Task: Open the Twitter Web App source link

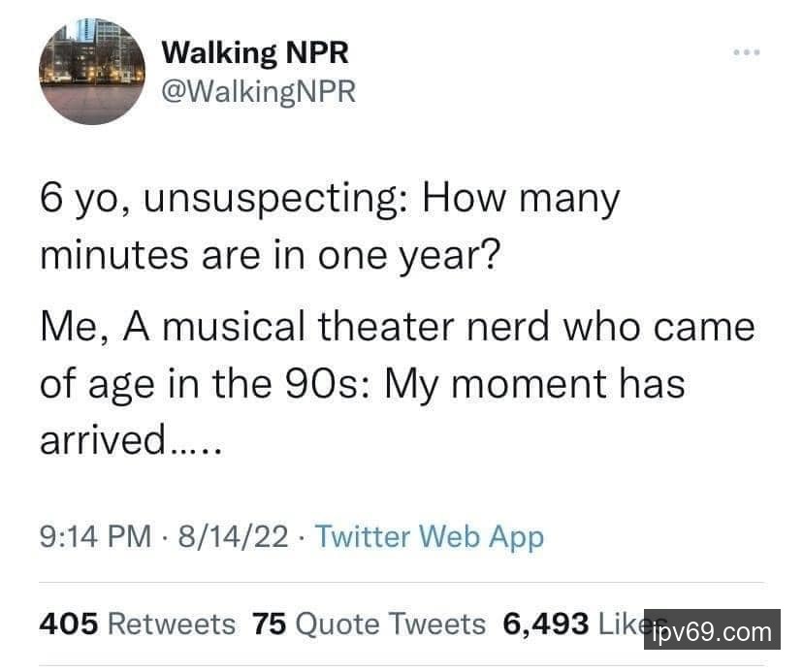Action: coord(430,536)
